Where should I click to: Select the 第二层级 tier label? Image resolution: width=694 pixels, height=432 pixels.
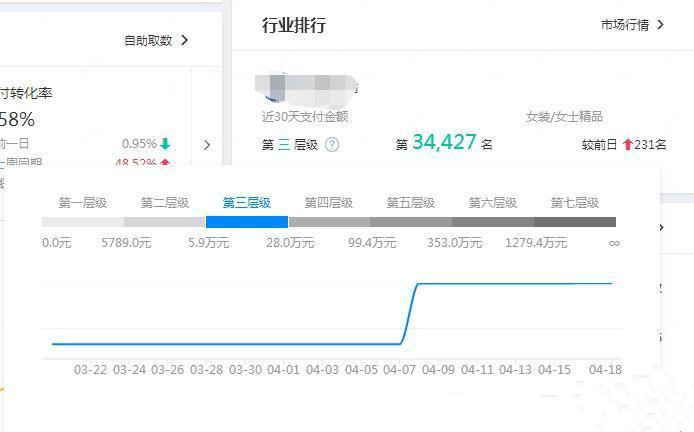point(165,203)
